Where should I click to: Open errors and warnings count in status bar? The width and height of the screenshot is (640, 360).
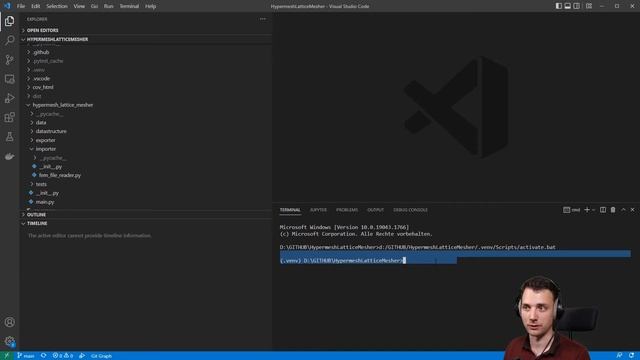pos(63,356)
